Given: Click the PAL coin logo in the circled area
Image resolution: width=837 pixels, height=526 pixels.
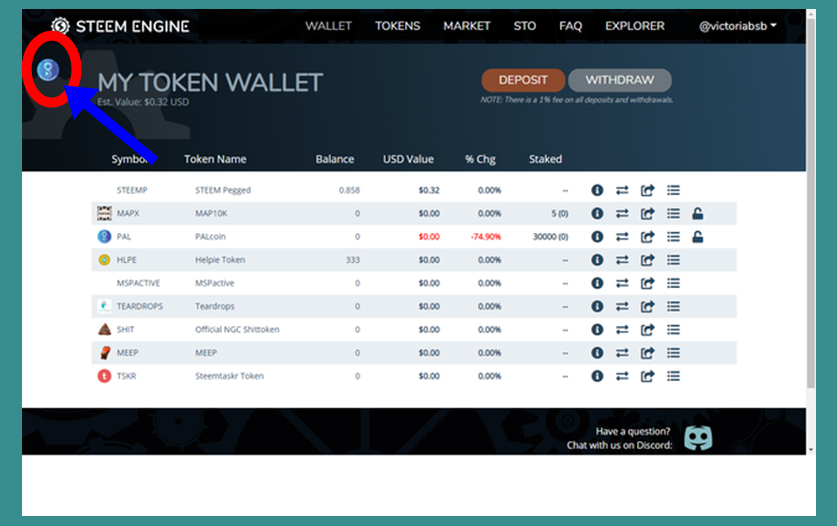Looking at the screenshot, I should 48,69.
